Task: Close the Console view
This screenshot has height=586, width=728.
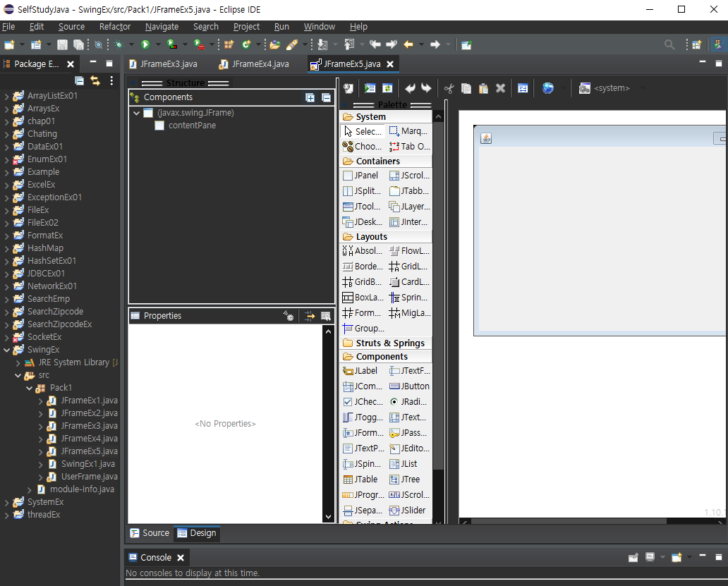Action: 181,558
